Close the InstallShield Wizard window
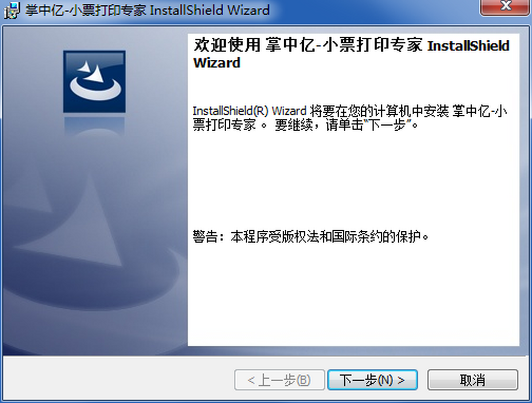This screenshot has width=532, height=403. 505,8
